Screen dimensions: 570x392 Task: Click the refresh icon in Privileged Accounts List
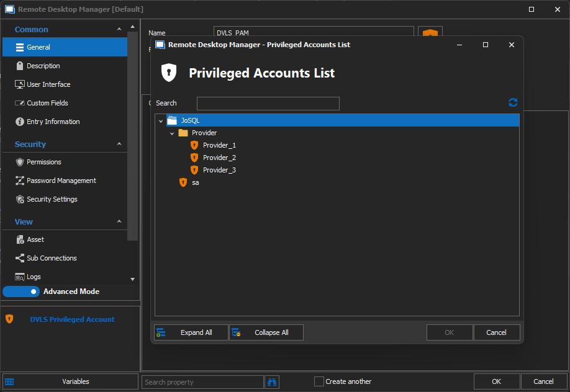512,103
